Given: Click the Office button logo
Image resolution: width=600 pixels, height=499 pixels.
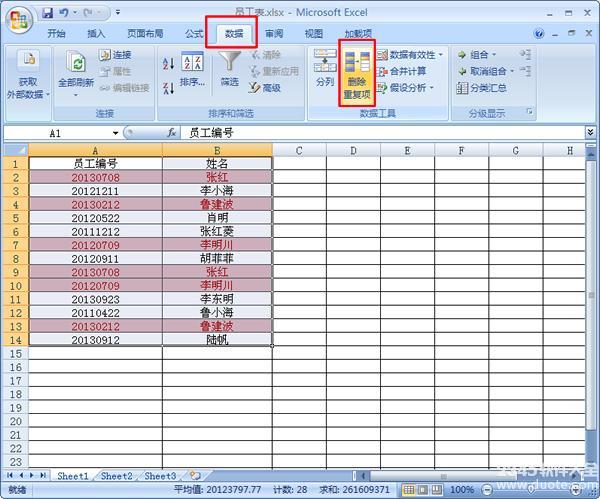Looking at the screenshot, I should (x=20, y=18).
